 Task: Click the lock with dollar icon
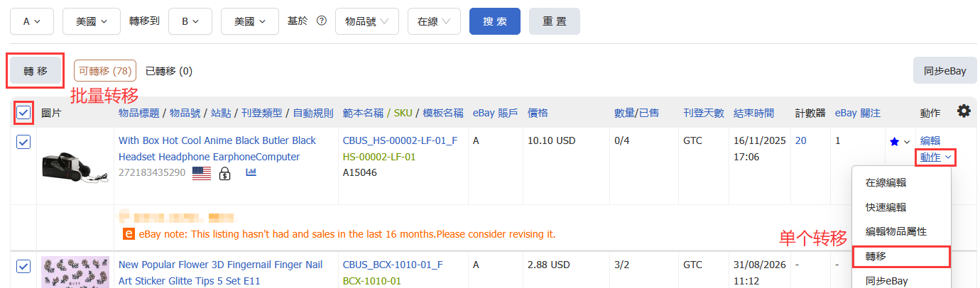coord(225,173)
